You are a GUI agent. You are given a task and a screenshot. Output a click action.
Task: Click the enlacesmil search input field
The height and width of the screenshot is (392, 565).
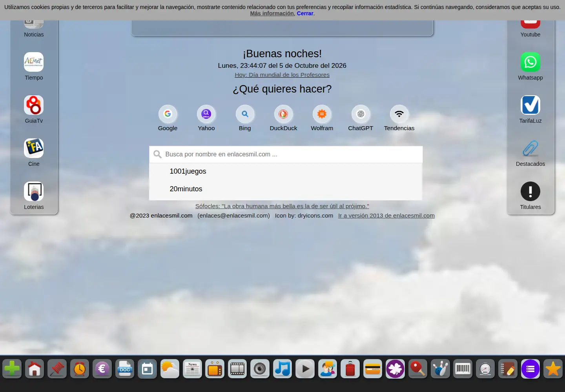[x=286, y=154]
